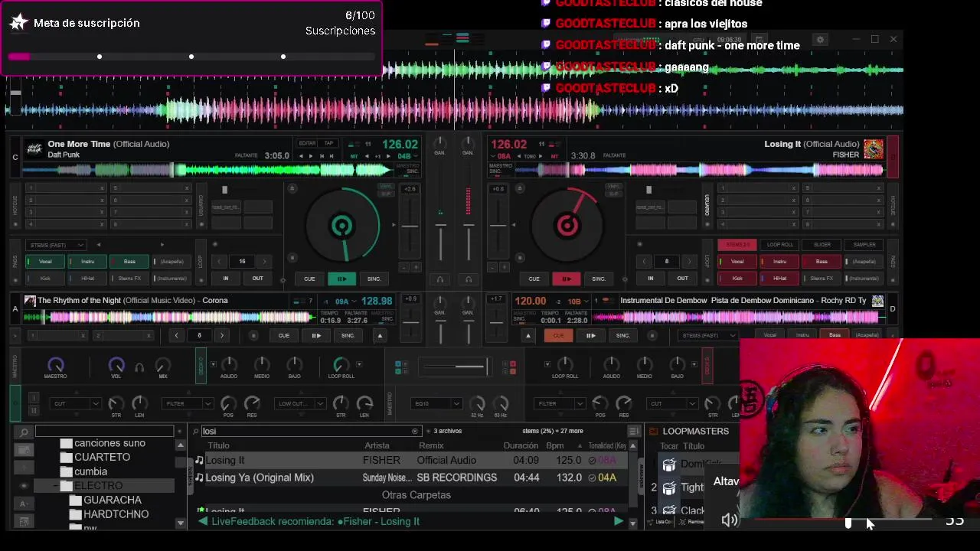The height and width of the screenshot is (551, 980).
Task: Open the EDITAR BPM editor on deck C
Action: tap(307, 143)
